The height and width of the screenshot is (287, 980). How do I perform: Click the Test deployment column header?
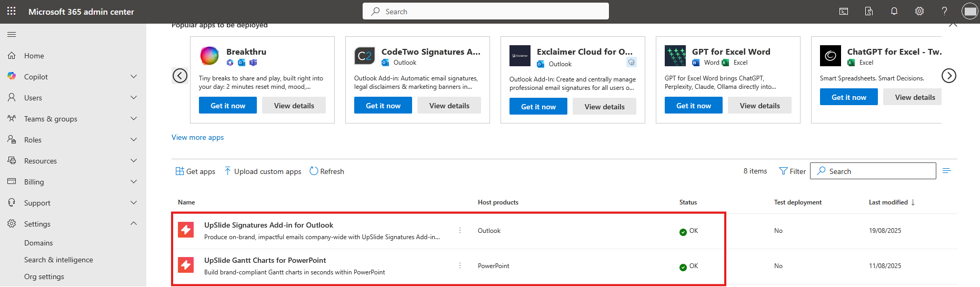tap(797, 202)
